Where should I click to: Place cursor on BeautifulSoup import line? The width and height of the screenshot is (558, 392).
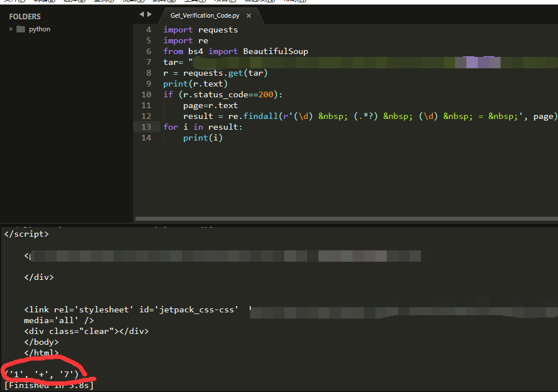coord(235,52)
